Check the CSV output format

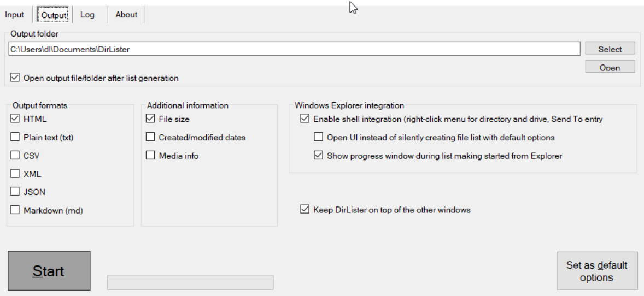pyautogui.click(x=15, y=156)
